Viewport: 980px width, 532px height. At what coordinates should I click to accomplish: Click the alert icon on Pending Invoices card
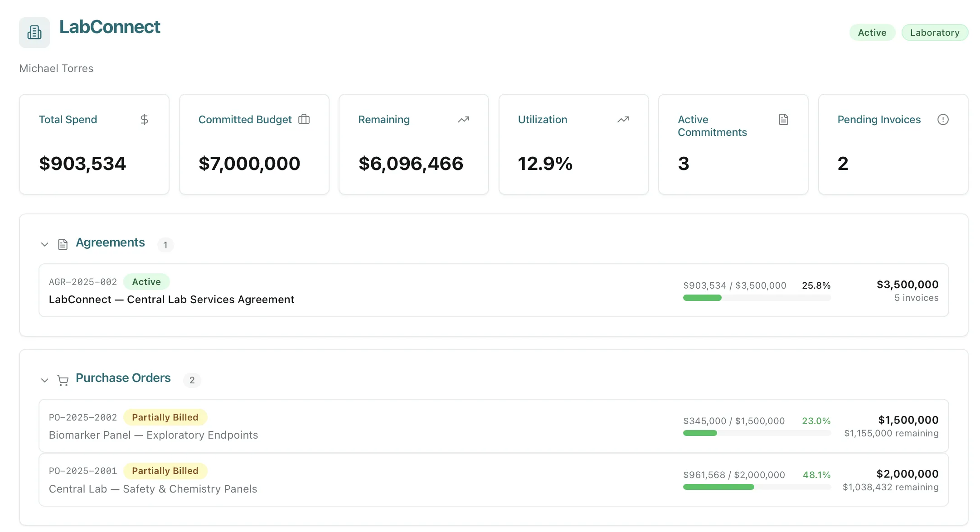(x=943, y=119)
